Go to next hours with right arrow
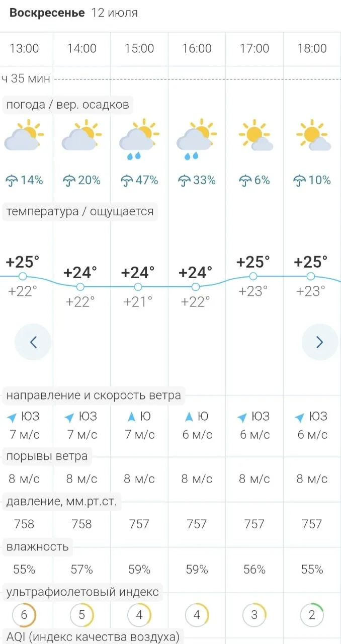Image resolution: width=341 pixels, height=644 pixels. click(320, 342)
